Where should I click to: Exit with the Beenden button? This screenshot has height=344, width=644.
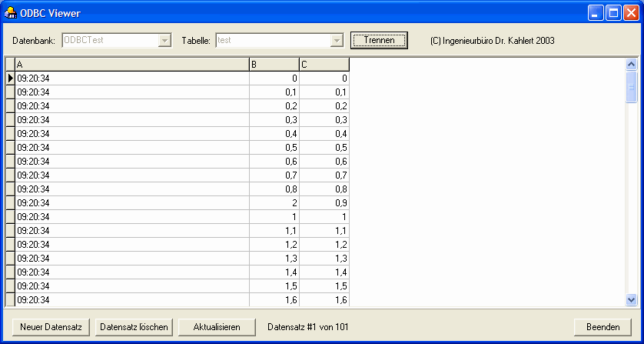pos(603,327)
